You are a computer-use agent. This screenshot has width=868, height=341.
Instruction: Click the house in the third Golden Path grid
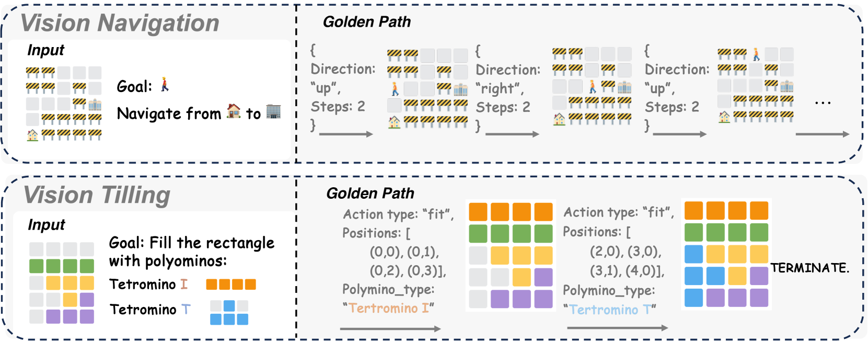pos(724,117)
